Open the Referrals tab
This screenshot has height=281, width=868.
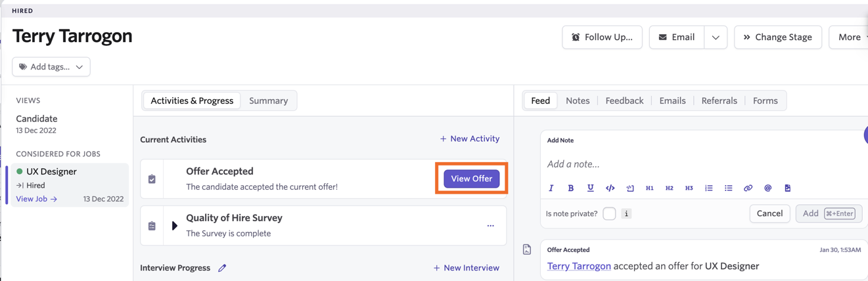coord(720,100)
